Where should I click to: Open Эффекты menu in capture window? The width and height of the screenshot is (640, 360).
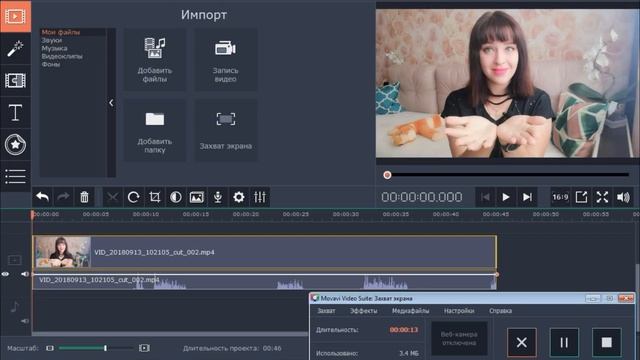364,311
